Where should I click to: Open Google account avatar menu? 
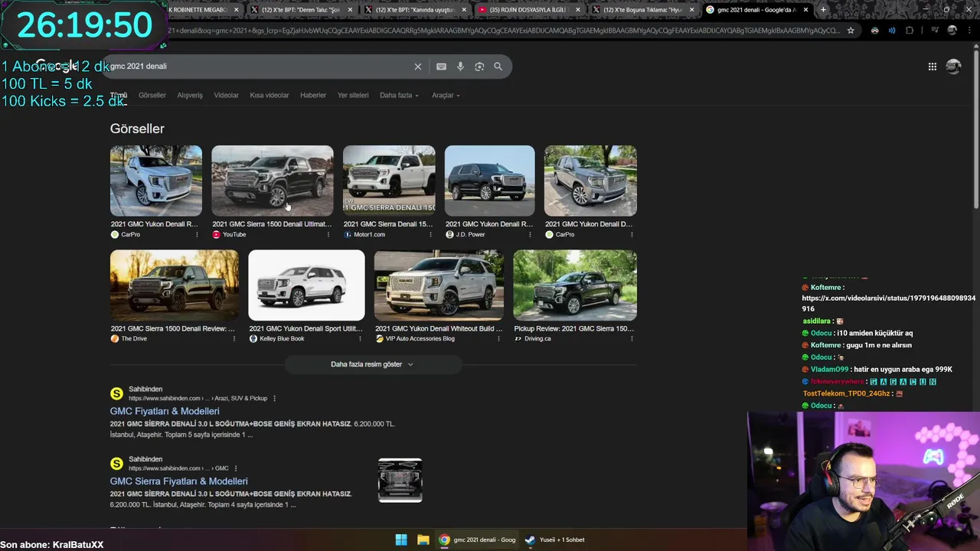(x=953, y=67)
